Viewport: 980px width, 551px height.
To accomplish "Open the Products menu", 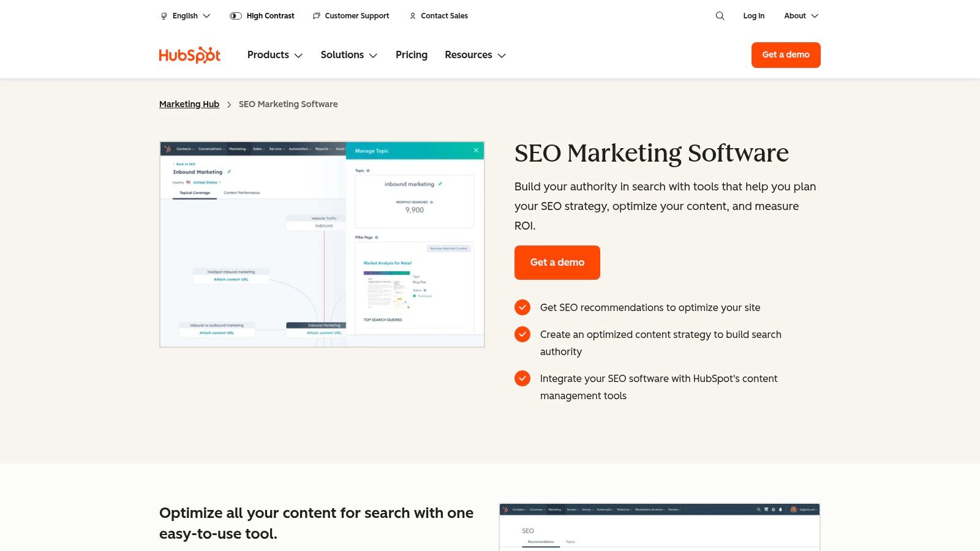I will tap(275, 55).
